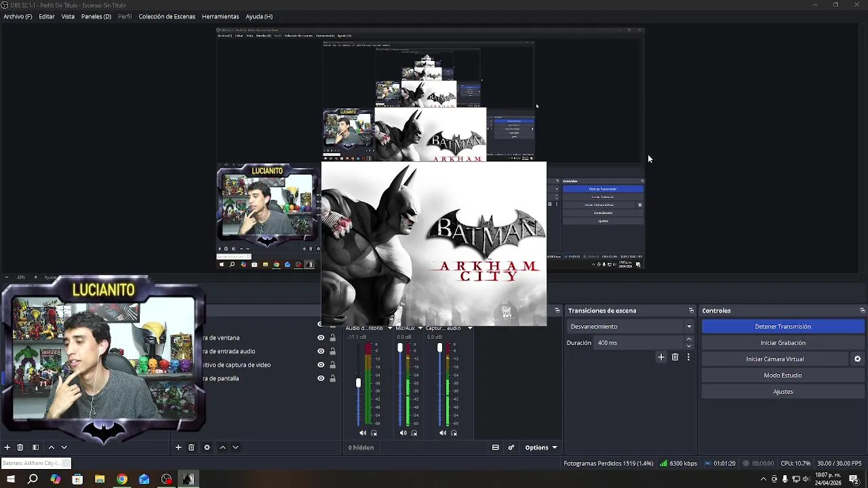
Task: Add a new scene with plus icon
Action: coord(7,447)
